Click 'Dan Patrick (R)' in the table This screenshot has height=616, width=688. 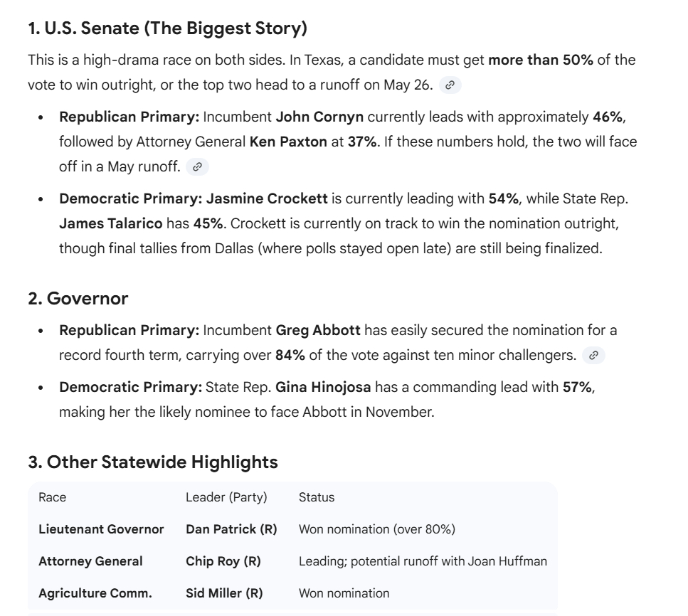click(x=231, y=529)
